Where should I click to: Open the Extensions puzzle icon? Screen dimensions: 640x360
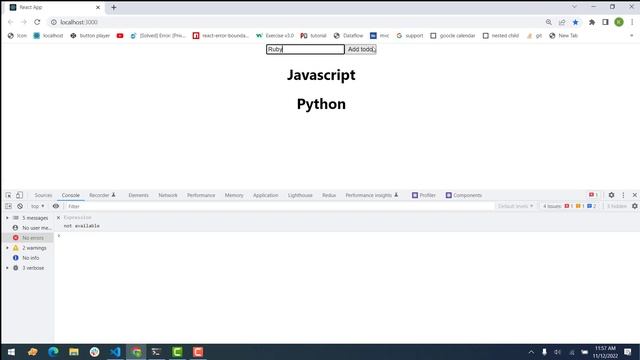[x=592, y=22]
